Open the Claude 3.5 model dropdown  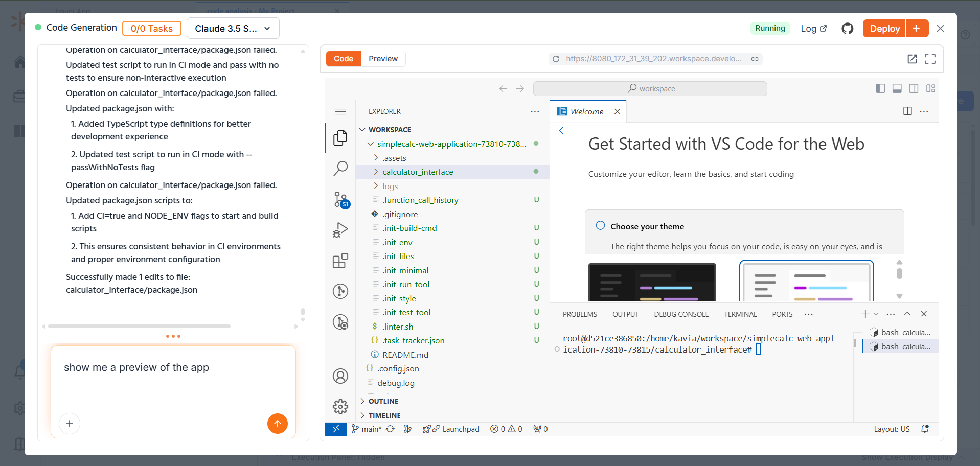tap(233, 28)
